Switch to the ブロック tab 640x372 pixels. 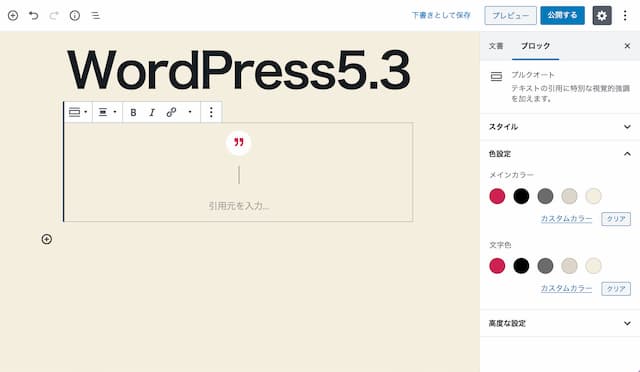(x=535, y=46)
